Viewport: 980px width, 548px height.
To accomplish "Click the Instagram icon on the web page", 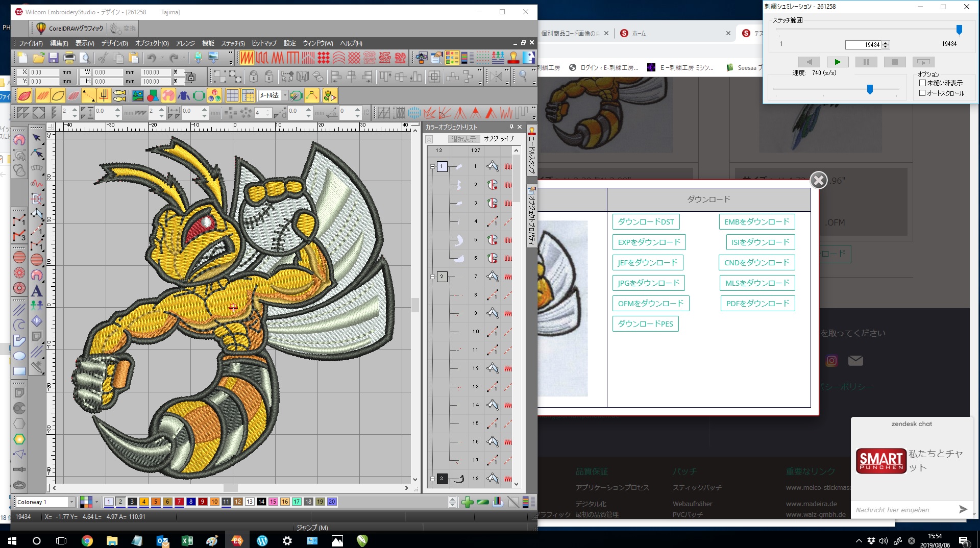I will (x=831, y=361).
